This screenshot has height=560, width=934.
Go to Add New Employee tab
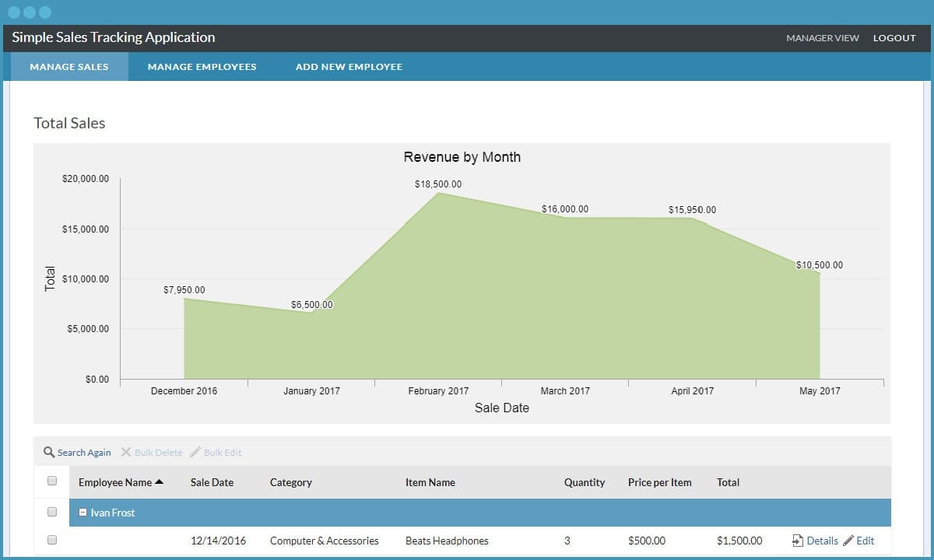click(349, 67)
